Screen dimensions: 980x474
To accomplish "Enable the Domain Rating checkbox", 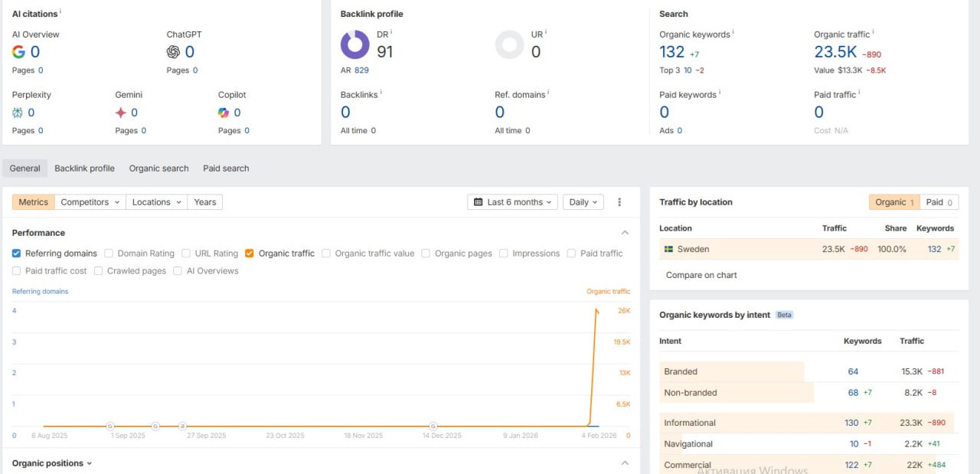I will pos(109,253).
